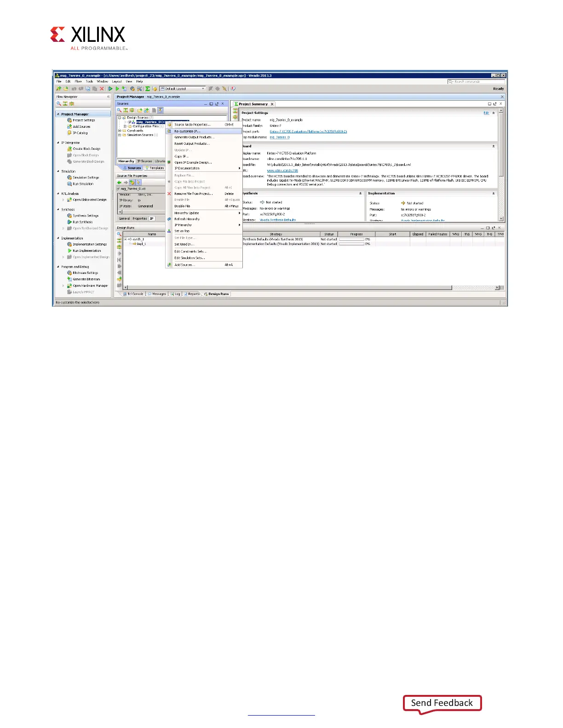Click the Open Hardware Manager icon
The width and height of the screenshot is (563, 728).
[x=69, y=285]
